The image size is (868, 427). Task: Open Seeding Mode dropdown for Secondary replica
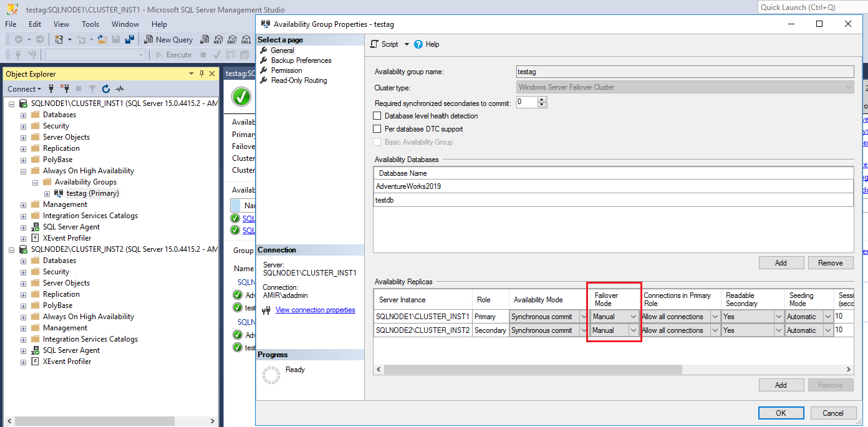pos(828,330)
